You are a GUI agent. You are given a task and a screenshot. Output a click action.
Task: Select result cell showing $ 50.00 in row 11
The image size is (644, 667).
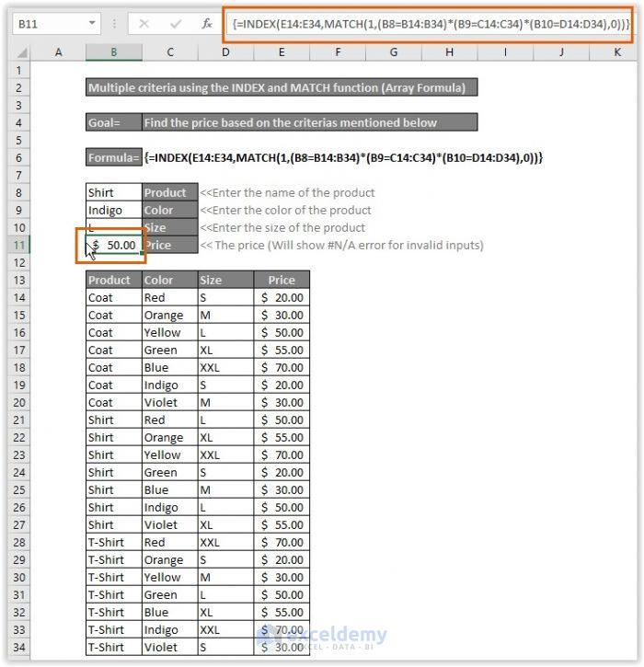pyautogui.click(x=113, y=245)
